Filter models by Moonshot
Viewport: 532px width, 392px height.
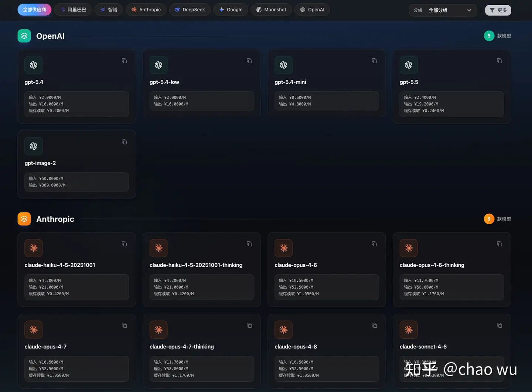[x=271, y=10]
